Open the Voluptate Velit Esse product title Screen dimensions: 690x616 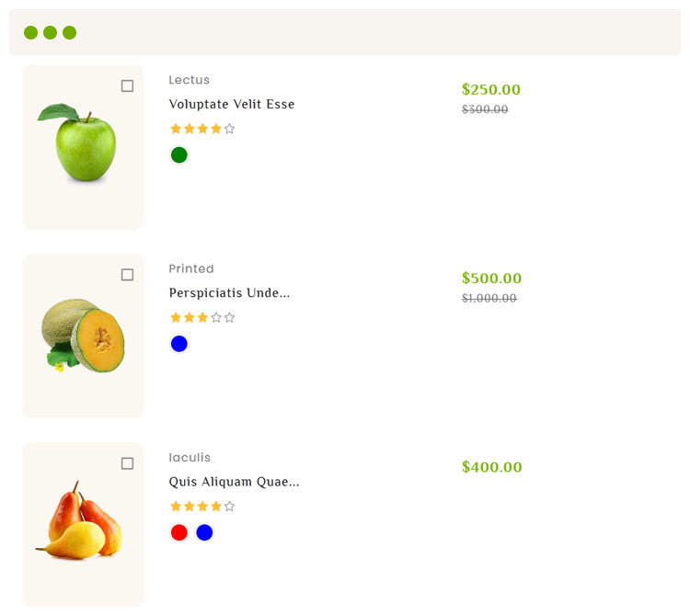click(232, 105)
